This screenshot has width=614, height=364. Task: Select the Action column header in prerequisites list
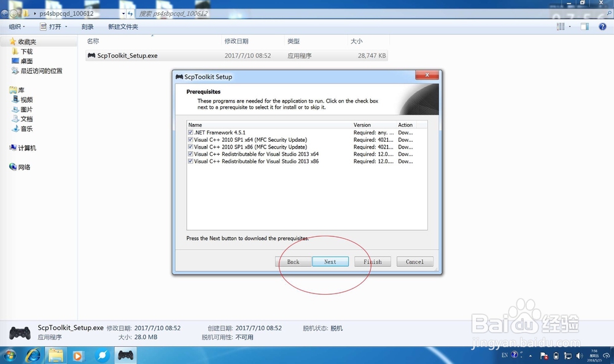[x=406, y=125]
